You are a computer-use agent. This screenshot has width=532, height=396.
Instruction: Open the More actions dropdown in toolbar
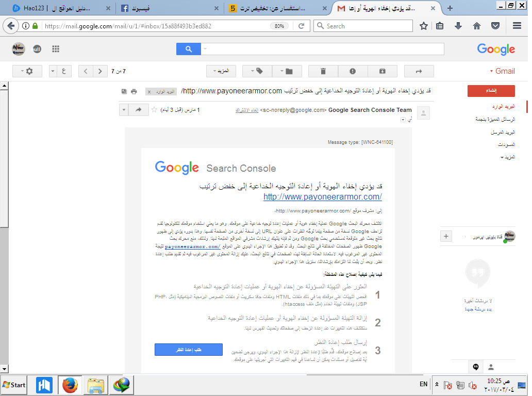tap(221, 71)
